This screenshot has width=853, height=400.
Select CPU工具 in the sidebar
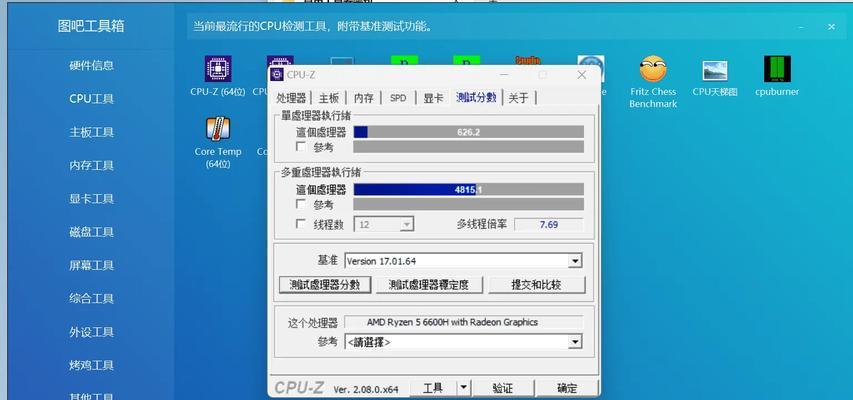tap(91, 99)
